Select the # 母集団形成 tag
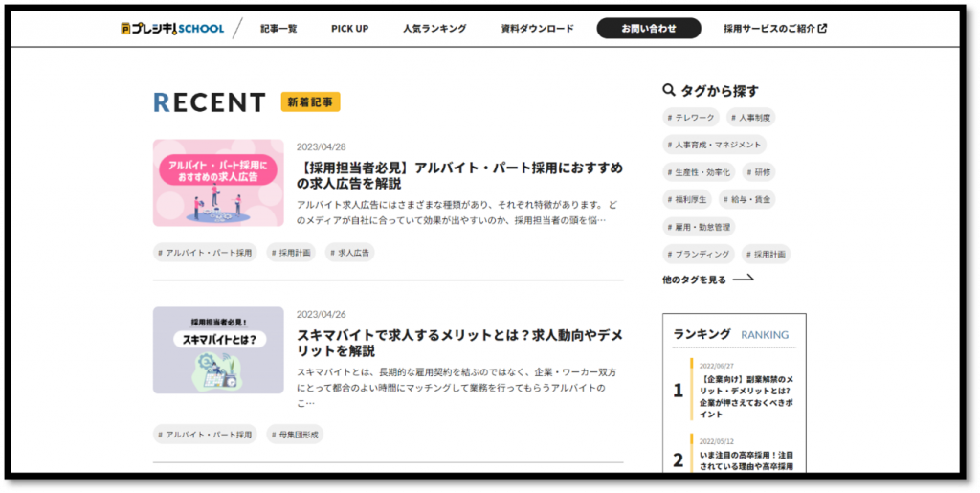Viewport: 980px width, 493px height. 295,435
